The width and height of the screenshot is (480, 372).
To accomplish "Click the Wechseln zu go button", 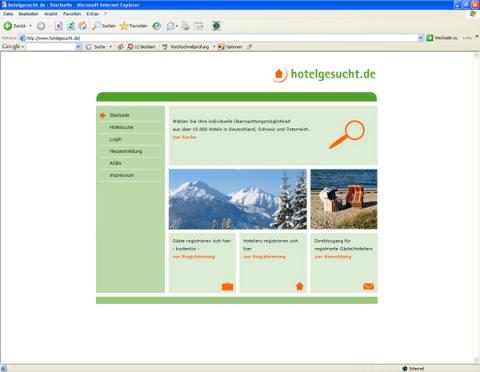I will [442, 38].
